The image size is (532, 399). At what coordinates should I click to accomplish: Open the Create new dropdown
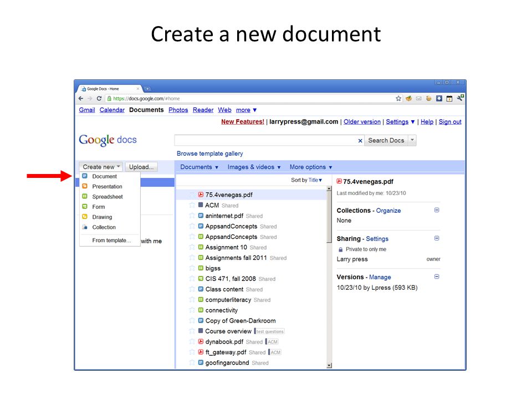click(x=101, y=167)
